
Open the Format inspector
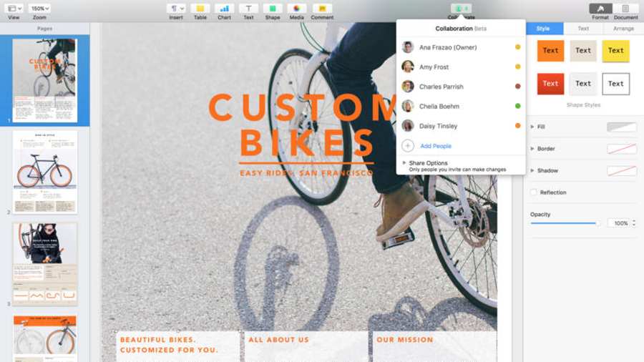pos(600,8)
